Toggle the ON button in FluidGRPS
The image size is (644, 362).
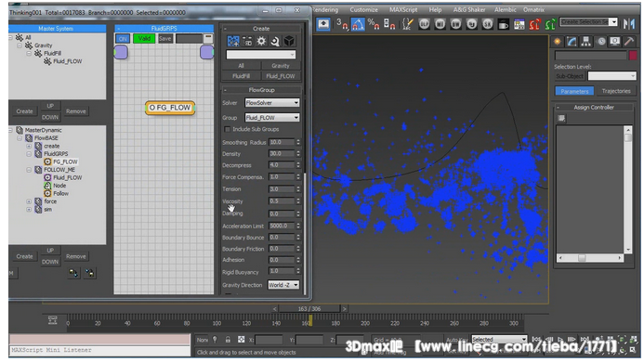pyautogui.click(x=123, y=39)
